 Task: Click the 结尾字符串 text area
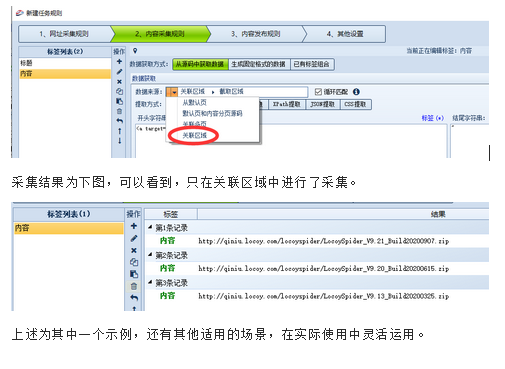coord(470,140)
